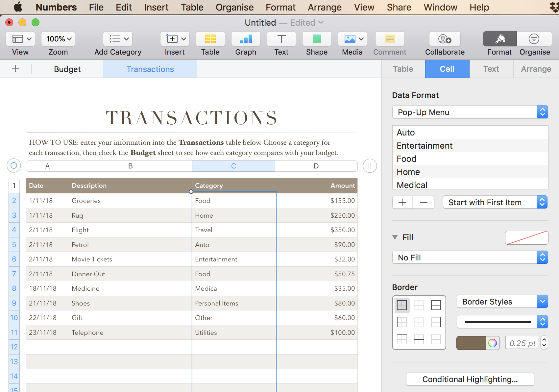
Task: Show the Format inspector via paintbrush icon
Action: pos(500,39)
